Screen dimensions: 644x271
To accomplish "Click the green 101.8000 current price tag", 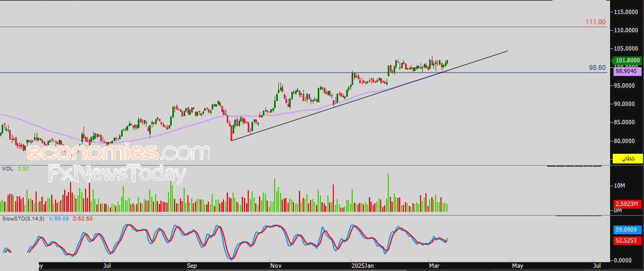I will (x=627, y=60).
